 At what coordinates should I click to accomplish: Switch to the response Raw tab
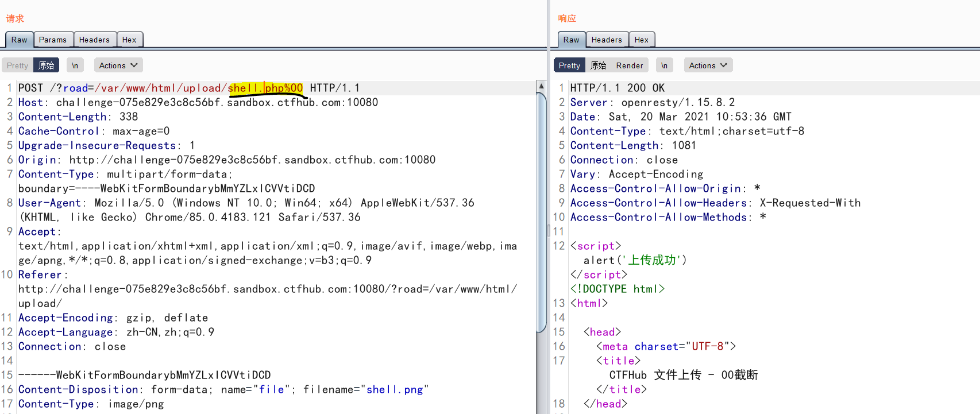pos(571,40)
